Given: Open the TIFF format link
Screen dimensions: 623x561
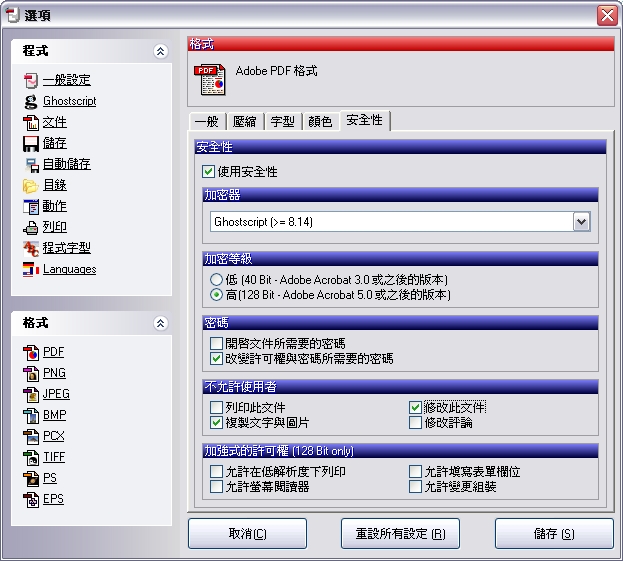Looking at the screenshot, I should (54, 457).
